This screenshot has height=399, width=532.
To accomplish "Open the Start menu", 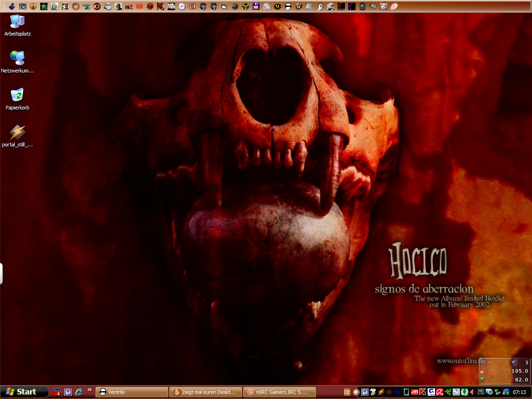I will pos(24,392).
